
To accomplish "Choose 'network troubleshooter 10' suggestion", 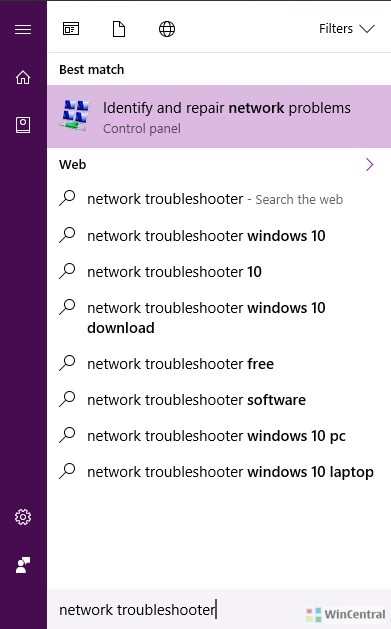I will point(219,272).
